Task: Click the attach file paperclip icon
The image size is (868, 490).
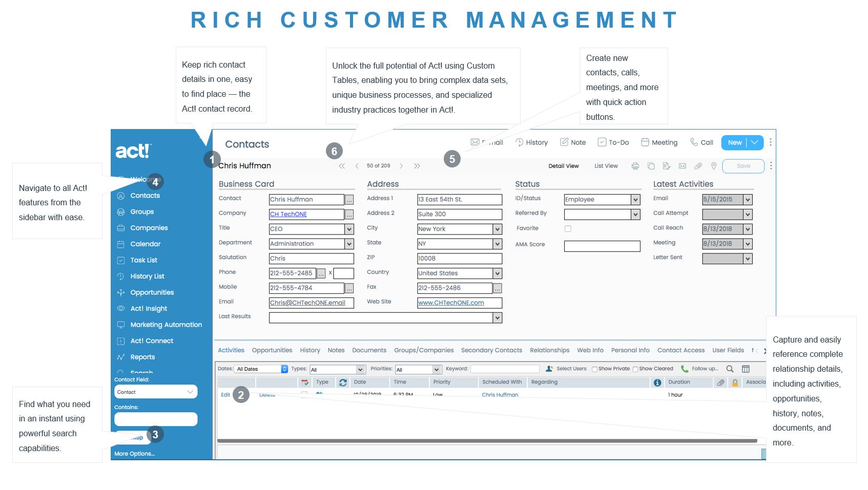Action: tap(698, 166)
